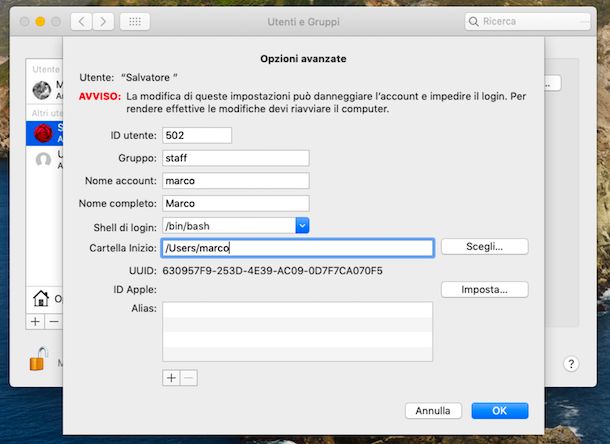Screen dimensions: 610x444
Task: Click the Gruppo field containing staff
Action: pyautogui.click(x=236, y=158)
